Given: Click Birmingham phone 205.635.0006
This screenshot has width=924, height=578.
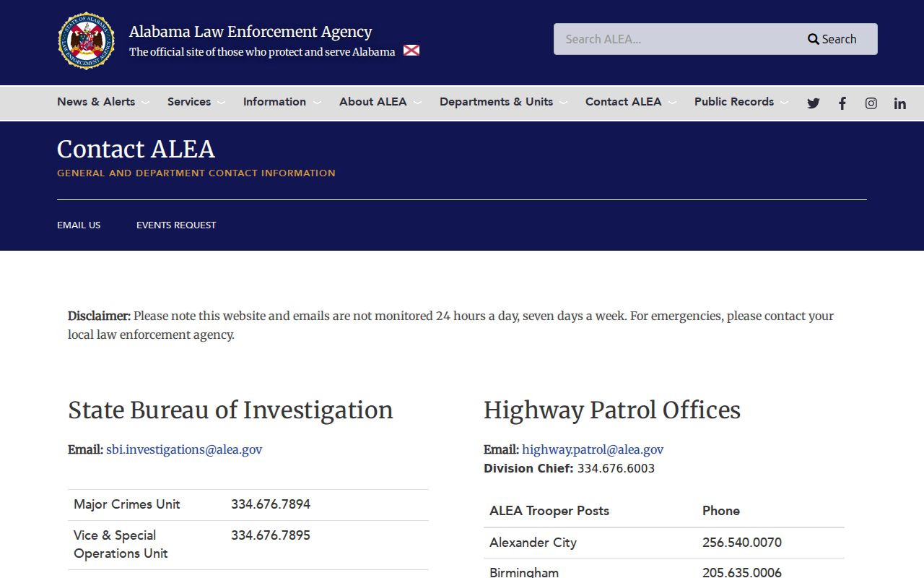Looking at the screenshot, I should (x=742, y=572).
